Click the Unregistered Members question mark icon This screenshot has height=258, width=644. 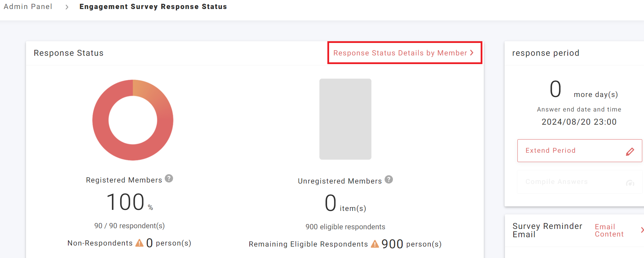tap(389, 179)
